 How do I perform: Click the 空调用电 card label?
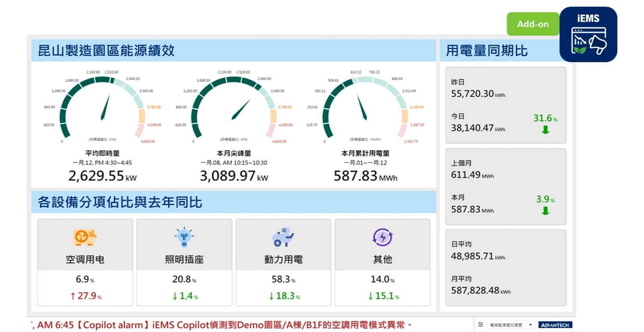pyautogui.click(x=85, y=260)
